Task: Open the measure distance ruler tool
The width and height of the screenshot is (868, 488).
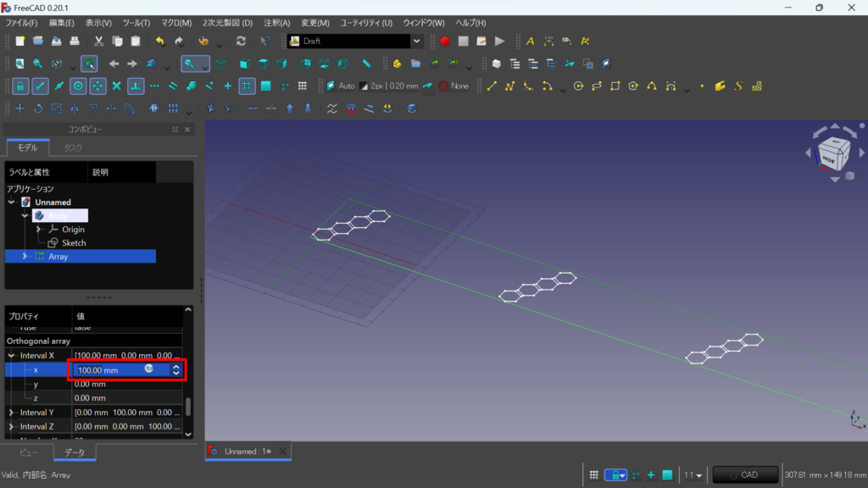Action: point(366,64)
